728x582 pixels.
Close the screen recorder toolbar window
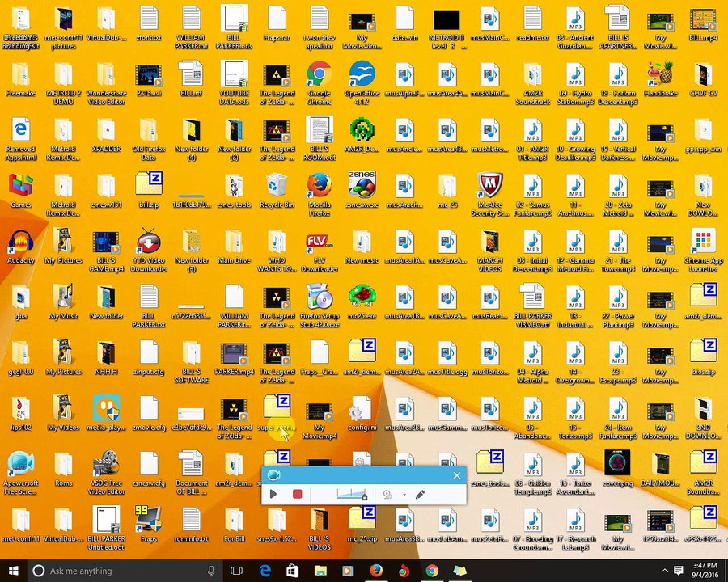457,475
